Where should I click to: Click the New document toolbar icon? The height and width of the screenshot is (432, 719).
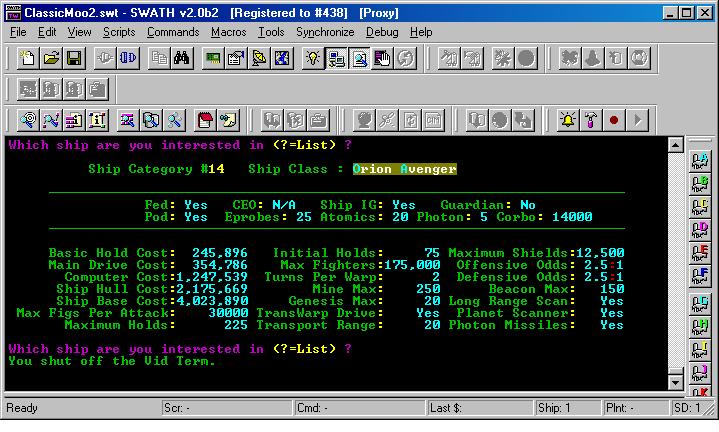28,59
